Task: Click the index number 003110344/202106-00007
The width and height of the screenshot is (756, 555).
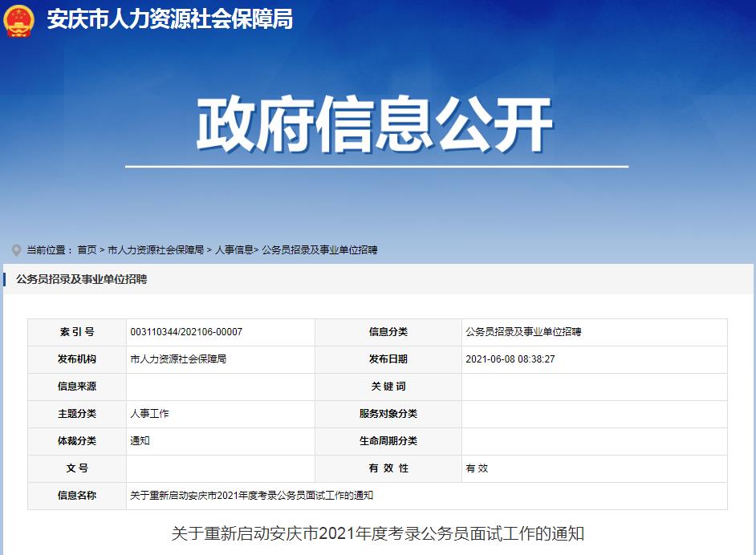Action: pos(186,332)
